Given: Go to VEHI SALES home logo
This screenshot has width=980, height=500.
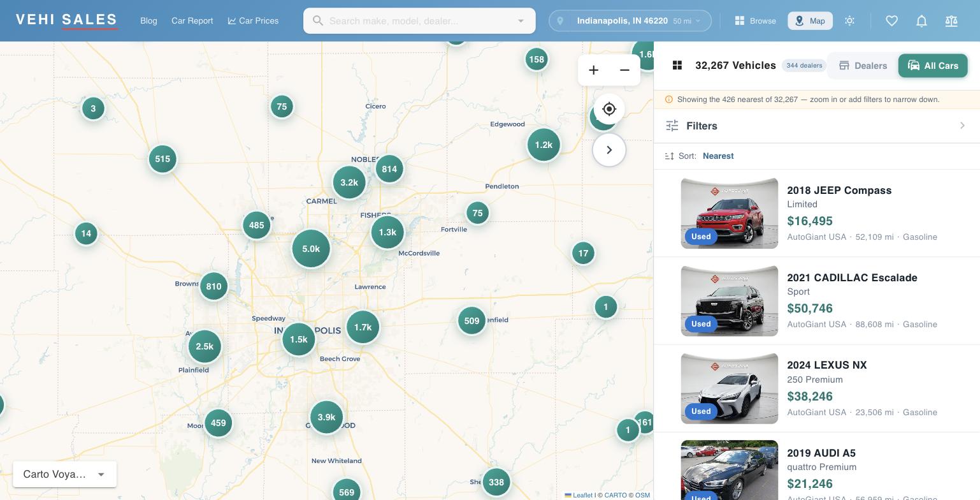Looking at the screenshot, I should pyautogui.click(x=67, y=20).
